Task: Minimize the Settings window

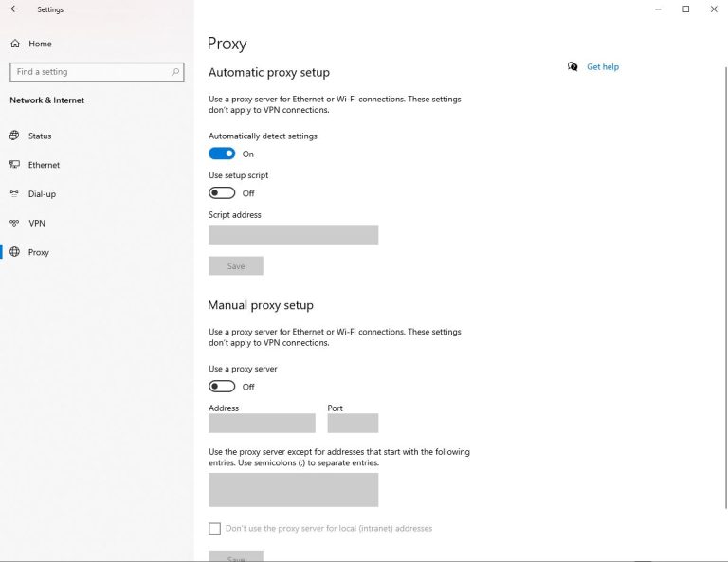Action: pos(658,9)
